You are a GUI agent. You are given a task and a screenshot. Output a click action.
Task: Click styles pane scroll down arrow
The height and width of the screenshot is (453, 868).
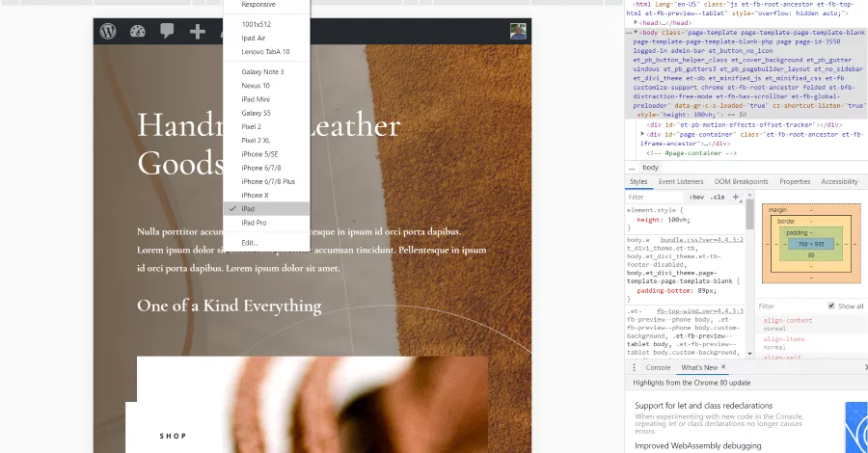(x=749, y=354)
